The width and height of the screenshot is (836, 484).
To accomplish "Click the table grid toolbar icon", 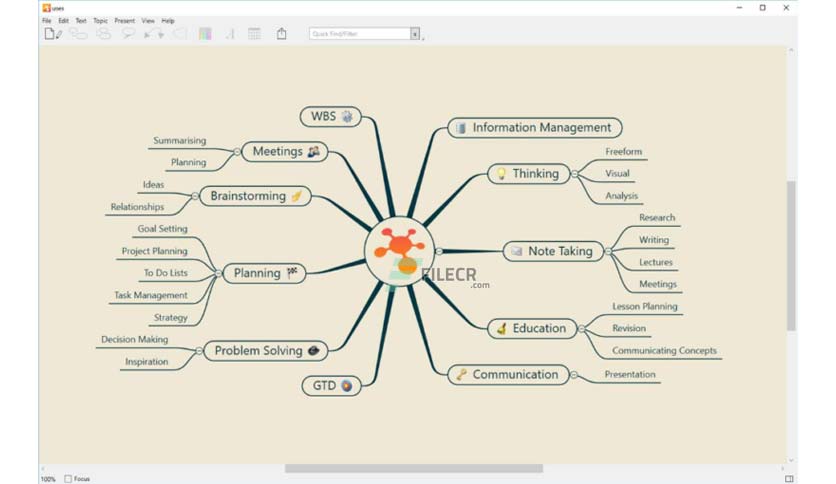I will click(254, 34).
